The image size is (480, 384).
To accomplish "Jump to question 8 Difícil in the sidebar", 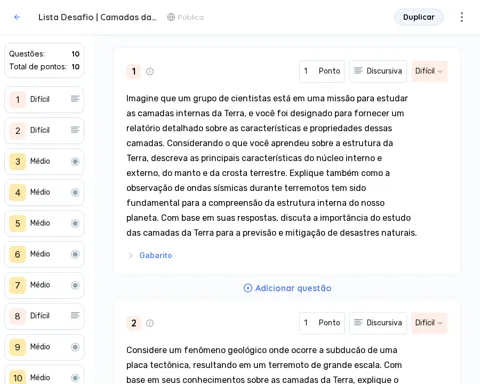I will 44,316.
